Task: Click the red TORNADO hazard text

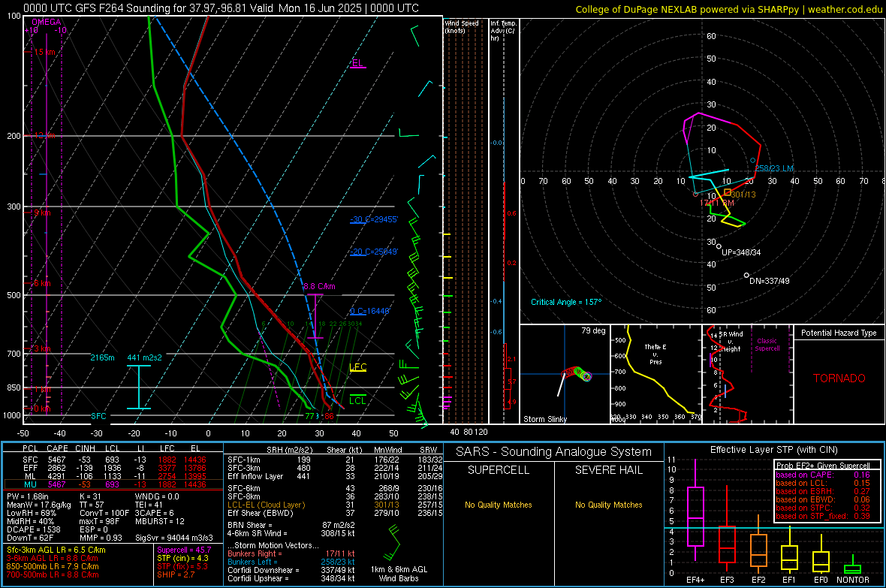Action: (x=839, y=378)
